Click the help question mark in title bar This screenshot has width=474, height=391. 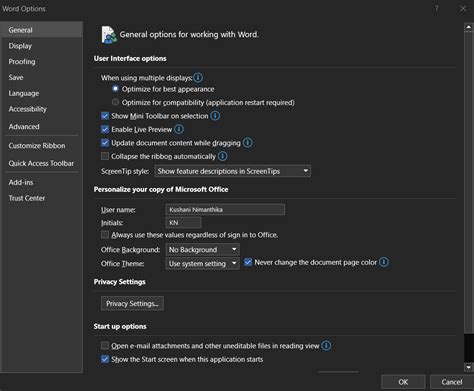[437, 8]
